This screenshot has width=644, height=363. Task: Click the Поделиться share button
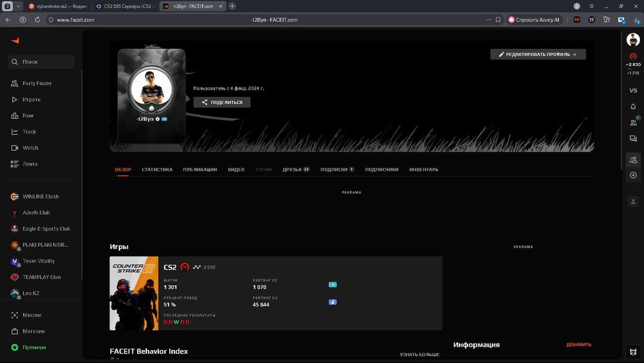(222, 103)
